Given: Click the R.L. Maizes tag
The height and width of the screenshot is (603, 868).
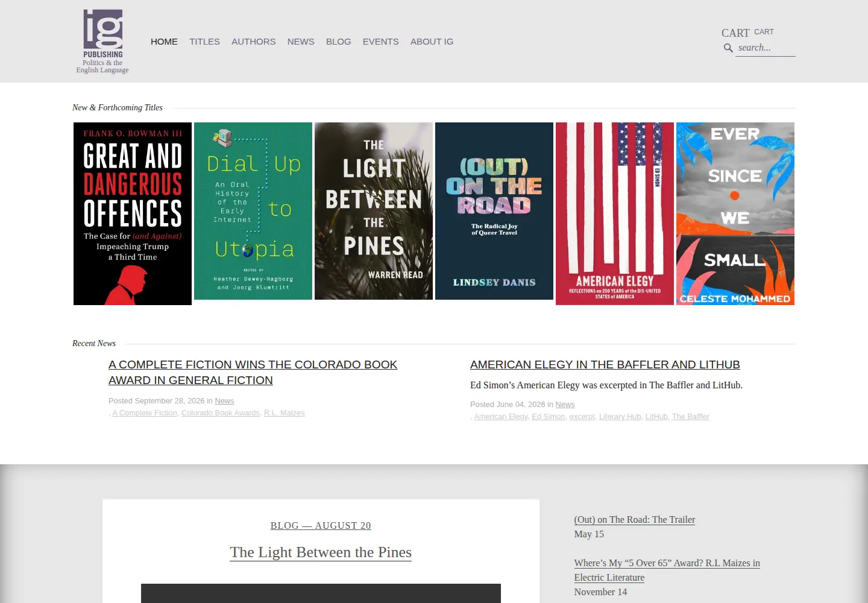Looking at the screenshot, I should (285, 413).
